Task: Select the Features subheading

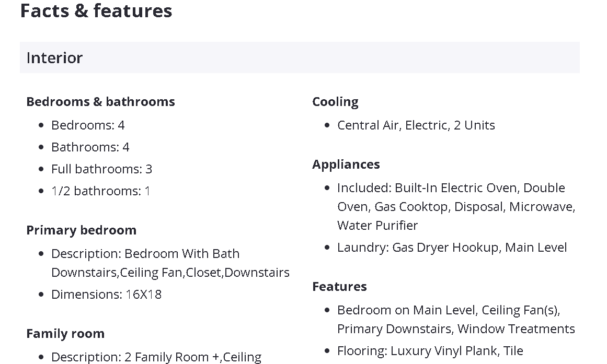Action: pos(339,286)
